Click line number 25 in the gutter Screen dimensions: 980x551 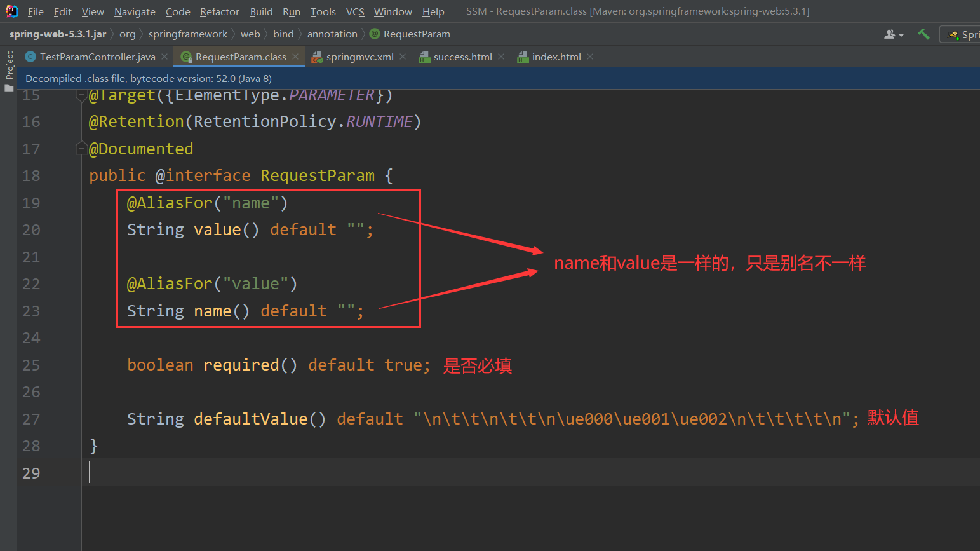point(31,365)
